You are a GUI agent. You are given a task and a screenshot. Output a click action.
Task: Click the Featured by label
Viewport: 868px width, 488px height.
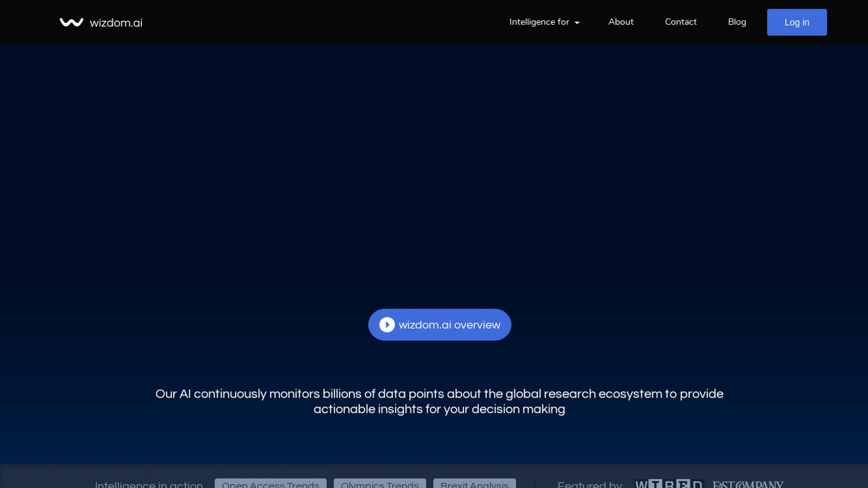tap(589, 484)
